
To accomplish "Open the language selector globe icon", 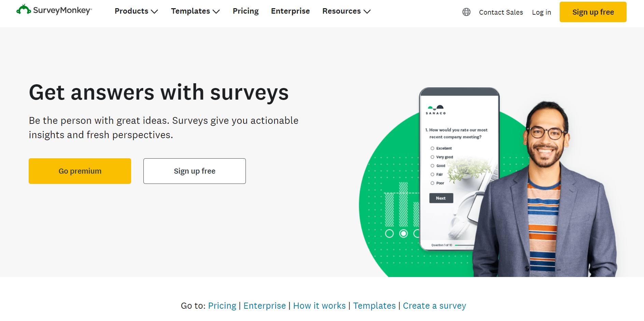I will click(x=466, y=12).
